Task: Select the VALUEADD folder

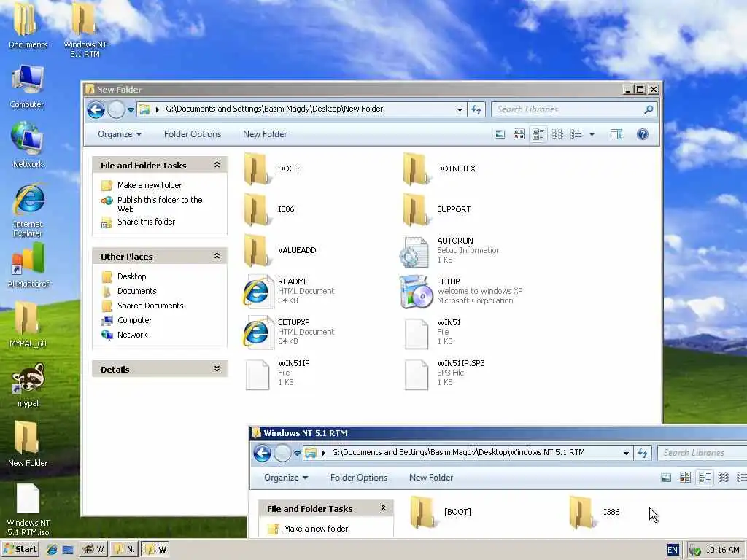Action: 280,251
